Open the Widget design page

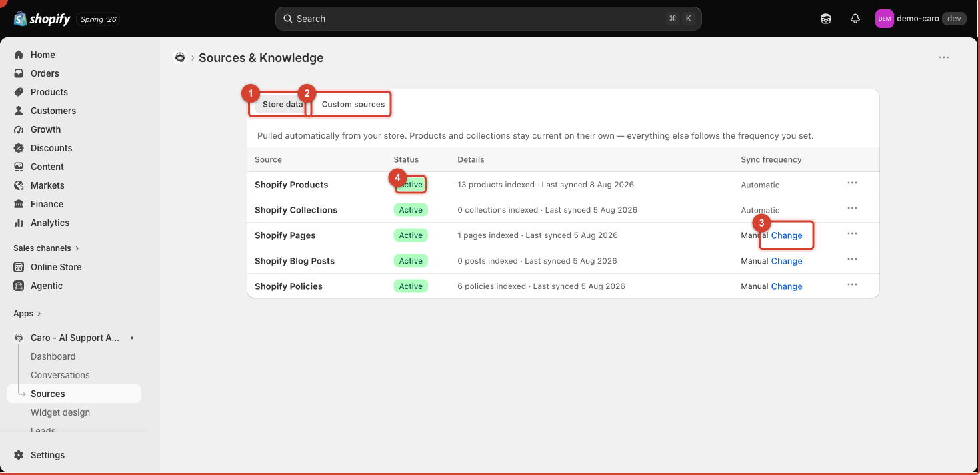[60, 412]
